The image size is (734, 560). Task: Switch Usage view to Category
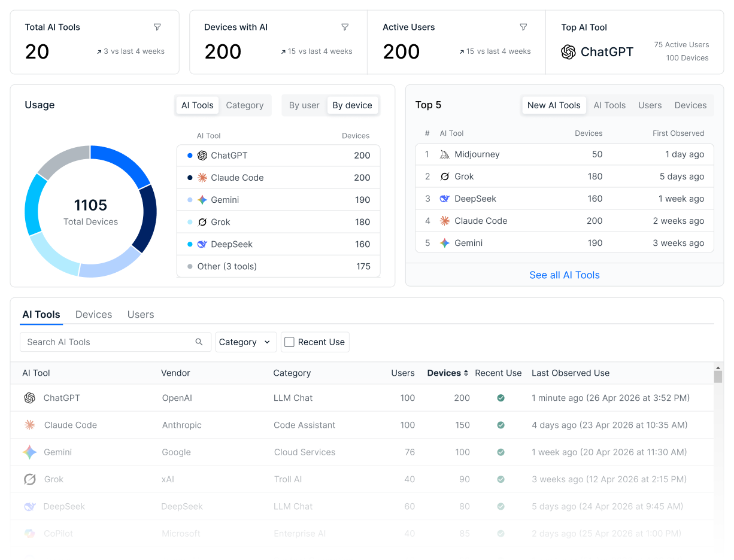click(x=245, y=105)
